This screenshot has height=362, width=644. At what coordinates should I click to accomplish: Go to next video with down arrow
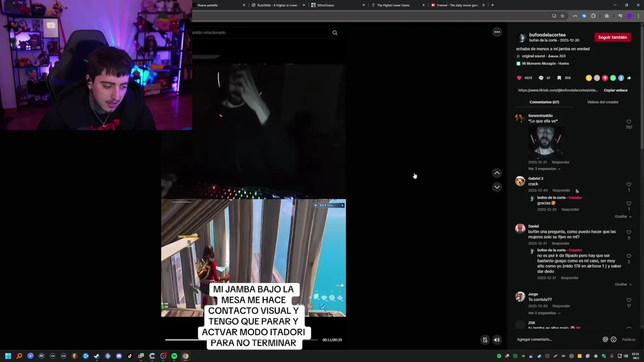click(497, 187)
